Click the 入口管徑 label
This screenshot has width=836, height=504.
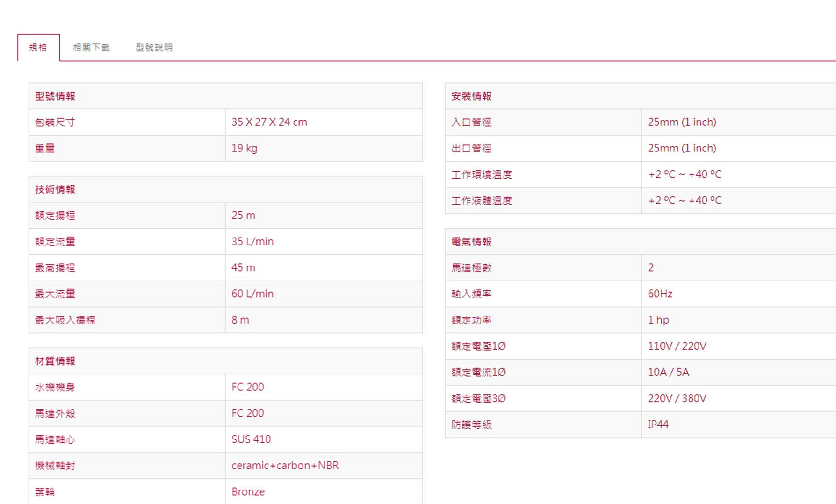tap(471, 122)
